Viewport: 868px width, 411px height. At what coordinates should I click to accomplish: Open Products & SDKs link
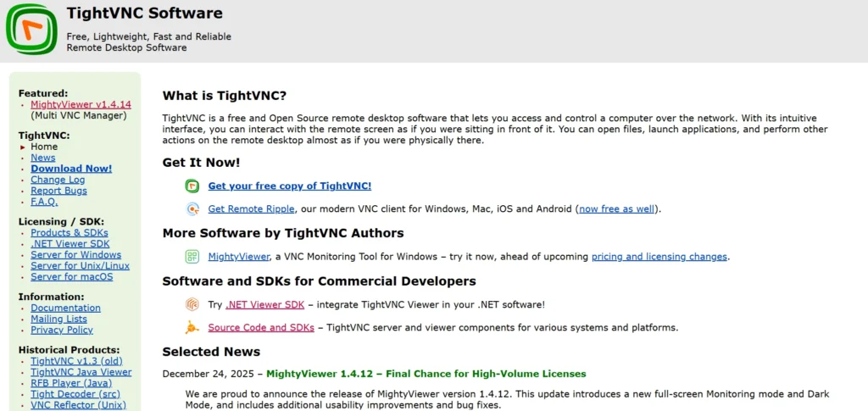[x=70, y=233]
